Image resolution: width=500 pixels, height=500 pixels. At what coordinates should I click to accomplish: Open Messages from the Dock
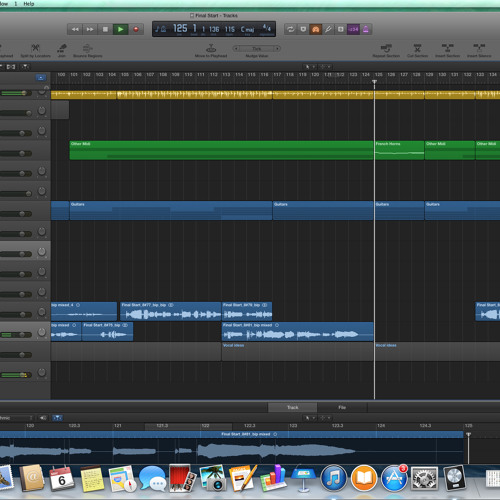coord(152,479)
